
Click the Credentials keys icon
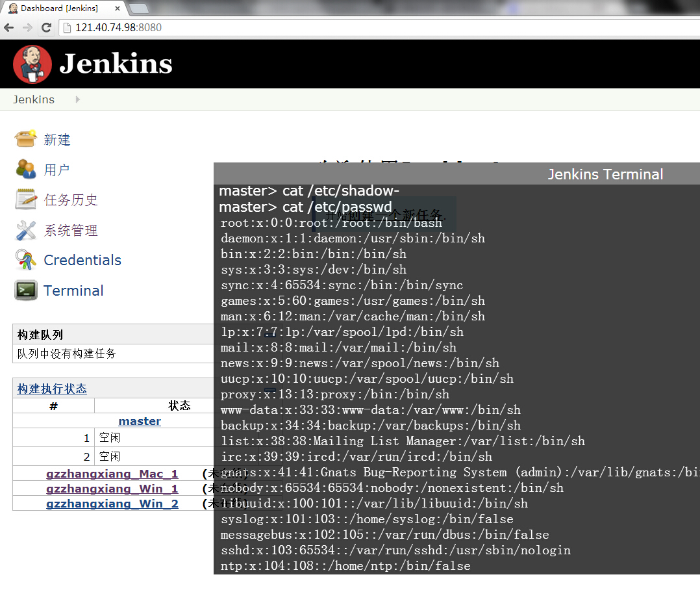tap(25, 260)
